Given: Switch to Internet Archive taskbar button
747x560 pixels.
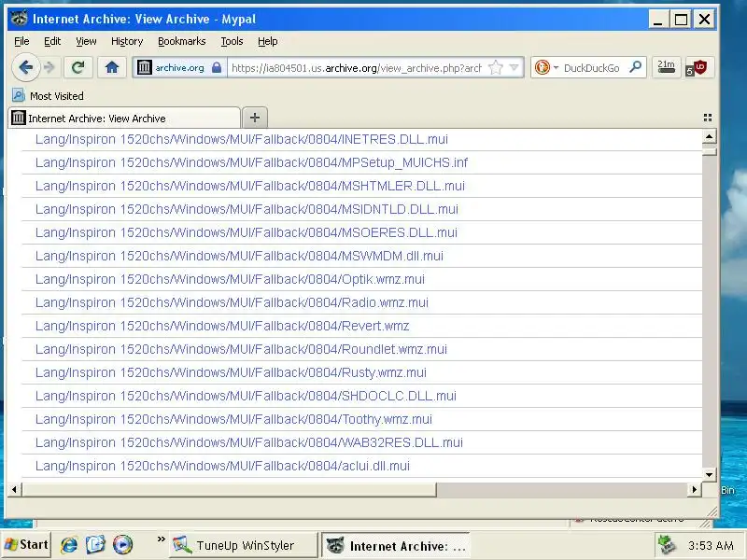Looking at the screenshot, I should click(x=396, y=545).
